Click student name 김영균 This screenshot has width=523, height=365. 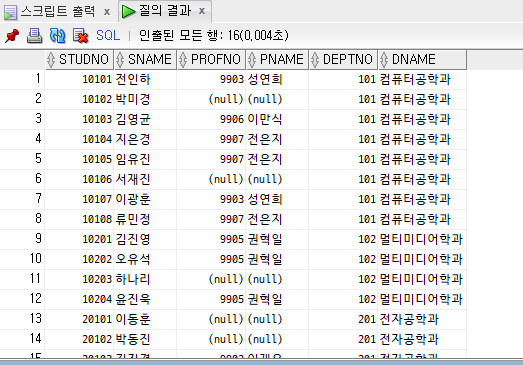133,119
